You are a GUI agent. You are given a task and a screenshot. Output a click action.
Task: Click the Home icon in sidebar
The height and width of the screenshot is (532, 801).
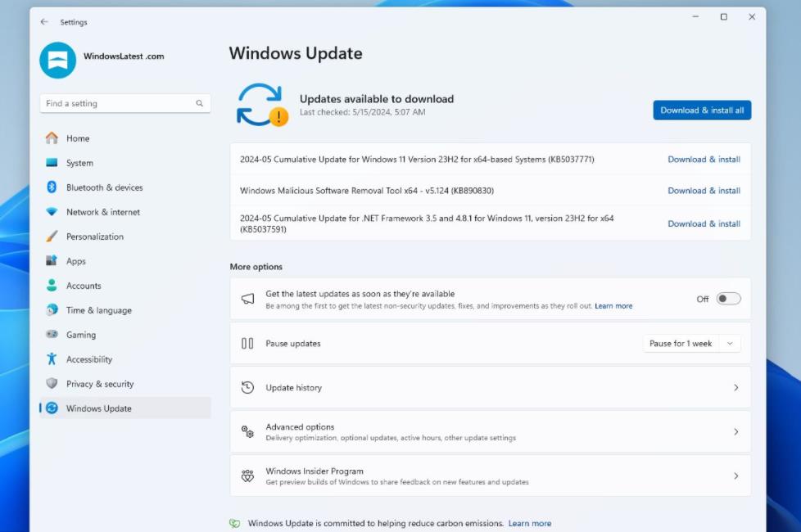(x=52, y=138)
